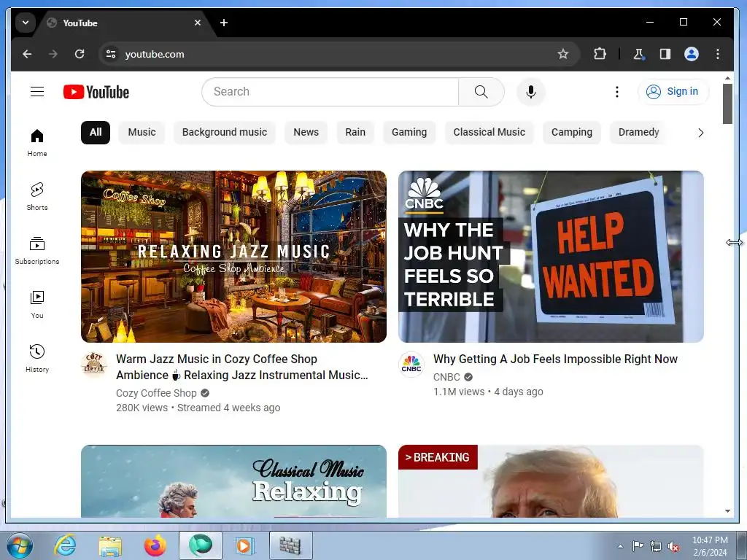The image size is (747, 560).
Task: Click the page scrollbar thumb
Action: 727,104
